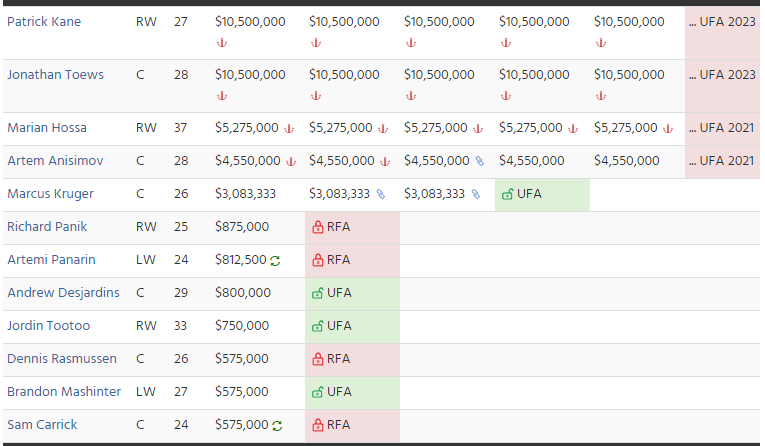
Task: Click the unlock icon in Jordin Tootoo's UFA cell
Action: pyautogui.click(x=318, y=326)
